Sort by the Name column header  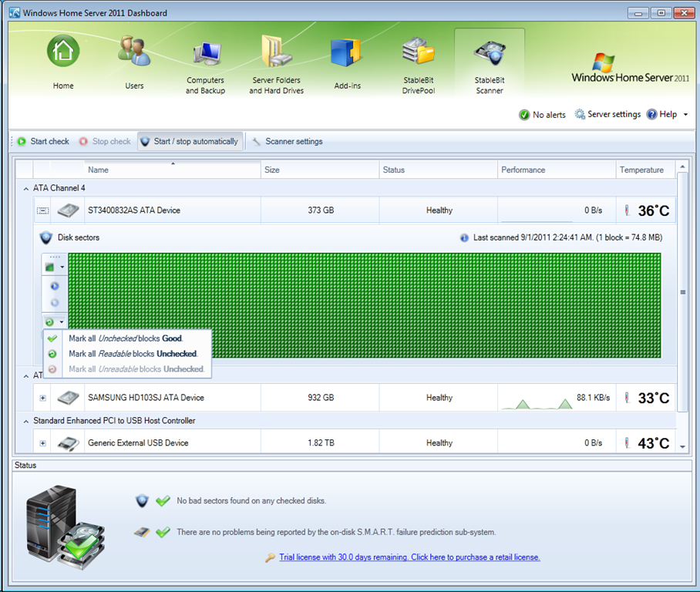tap(173, 170)
